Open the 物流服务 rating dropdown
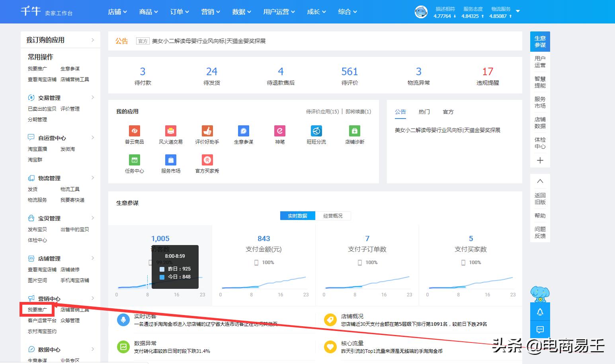 [517, 12]
